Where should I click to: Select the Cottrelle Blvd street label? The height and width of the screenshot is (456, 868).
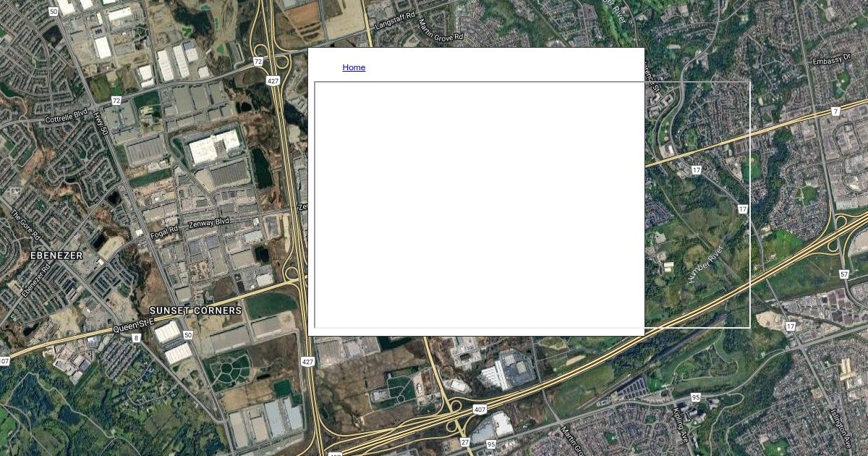point(67,117)
